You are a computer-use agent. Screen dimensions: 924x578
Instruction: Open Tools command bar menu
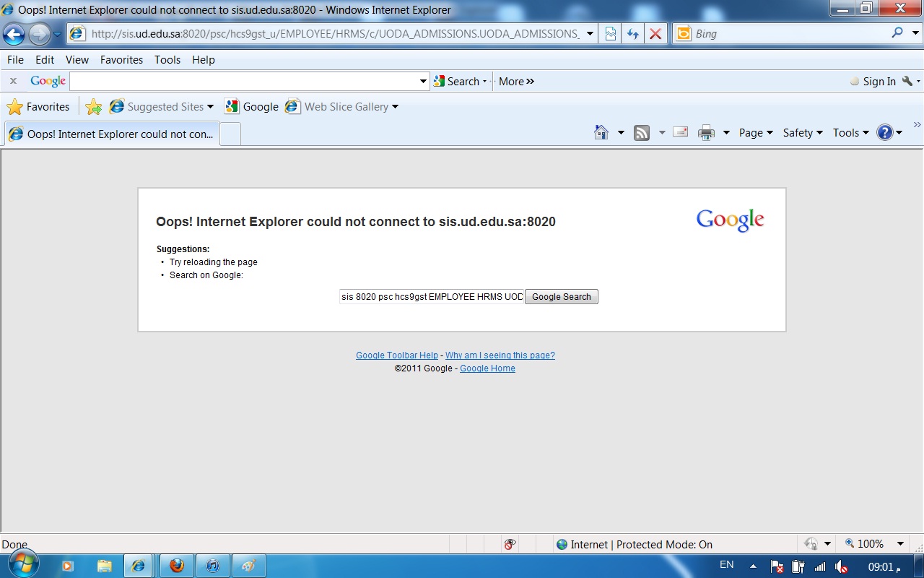[x=850, y=133]
